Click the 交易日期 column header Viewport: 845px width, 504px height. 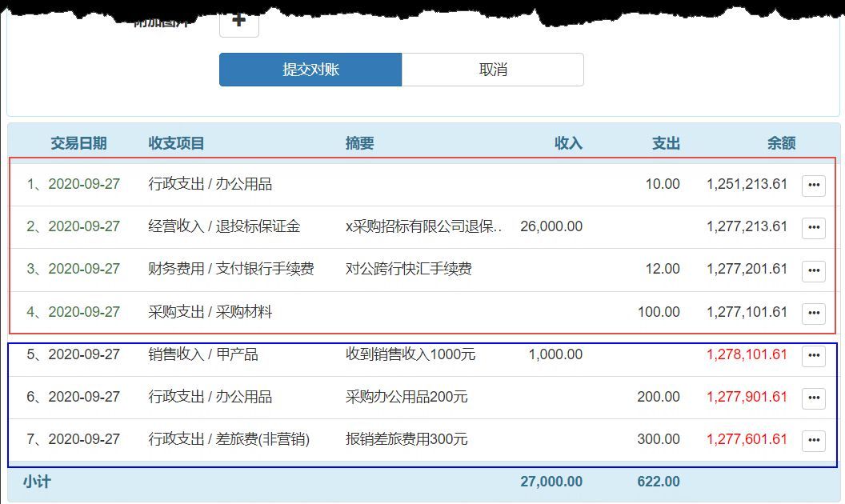[78, 142]
